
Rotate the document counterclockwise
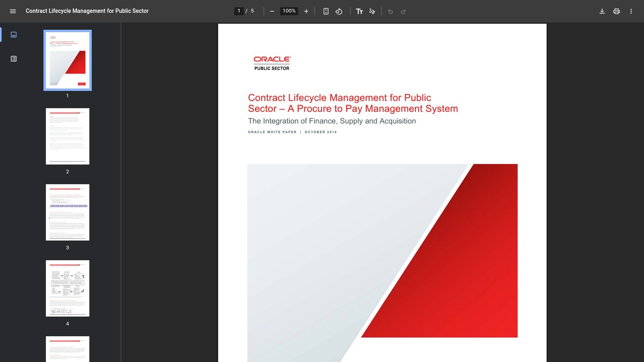(339, 11)
